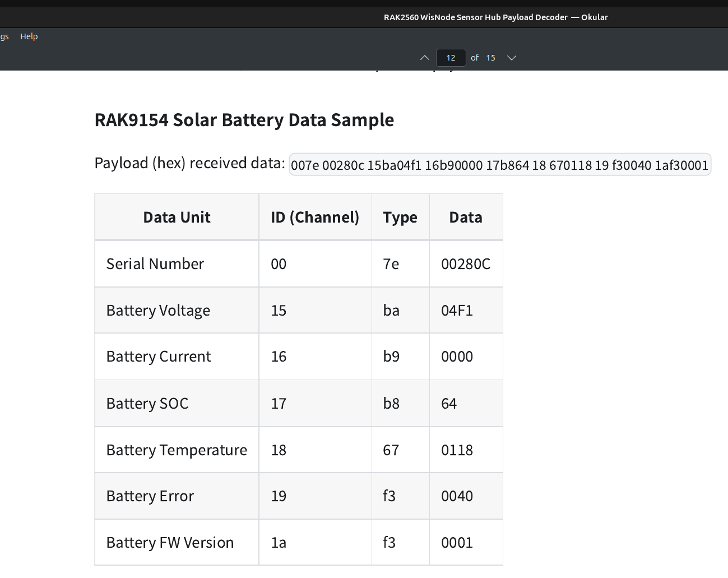This screenshot has height=578, width=728.
Task: Click the Type column header
Action: tap(400, 218)
